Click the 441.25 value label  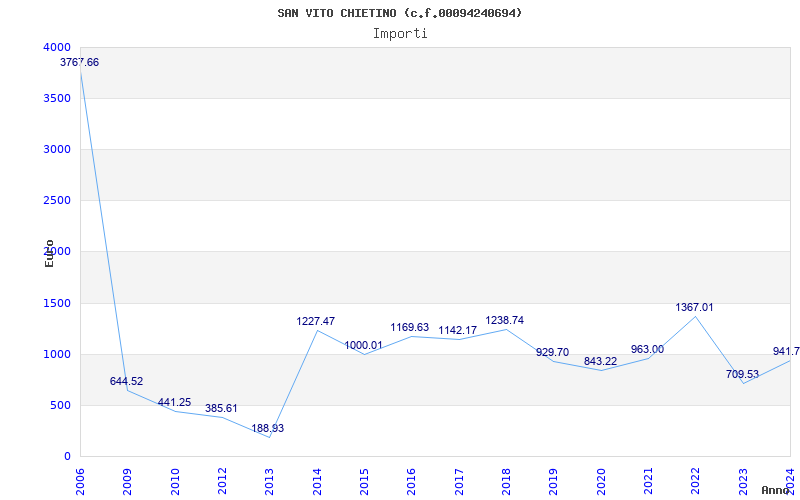(x=174, y=402)
